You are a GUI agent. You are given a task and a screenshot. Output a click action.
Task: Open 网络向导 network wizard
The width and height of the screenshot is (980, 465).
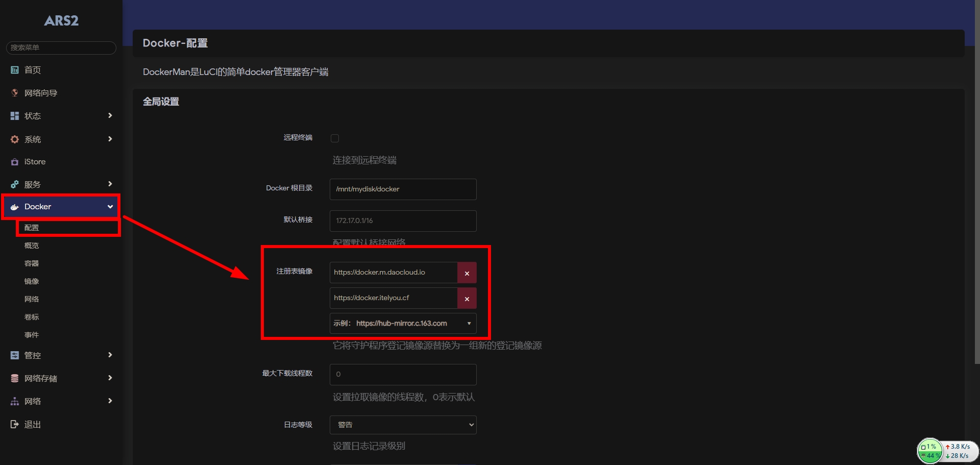point(41,93)
